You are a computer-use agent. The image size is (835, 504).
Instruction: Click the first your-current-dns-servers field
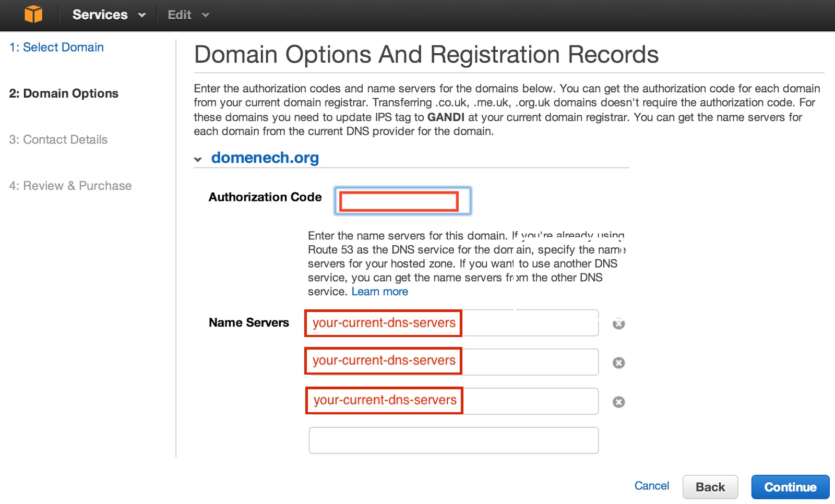point(383,323)
